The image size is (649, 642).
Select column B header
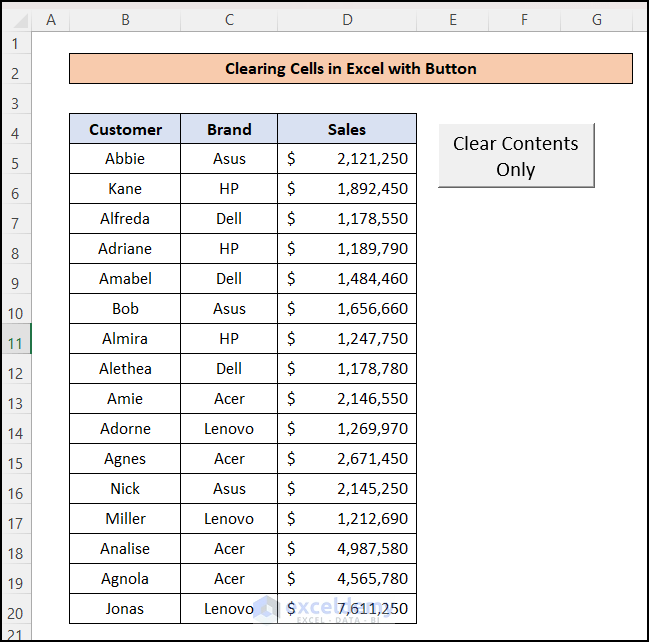[125, 20]
